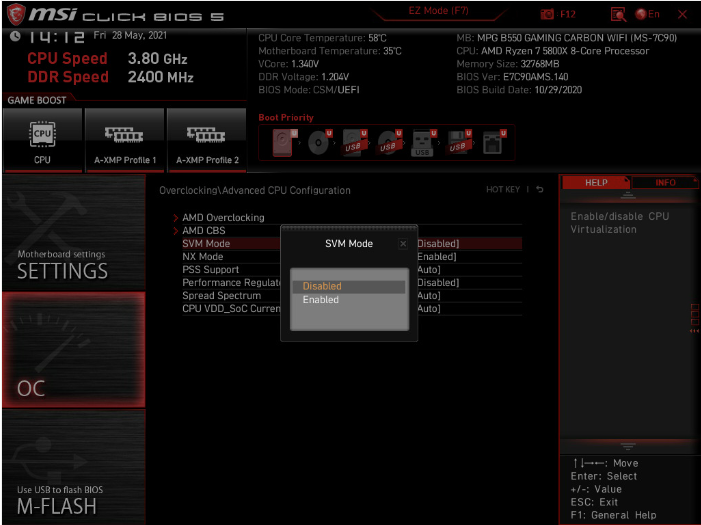Select the USB CD/DVD boot device icon
This screenshot has height=525, width=701.
[390, 143]
